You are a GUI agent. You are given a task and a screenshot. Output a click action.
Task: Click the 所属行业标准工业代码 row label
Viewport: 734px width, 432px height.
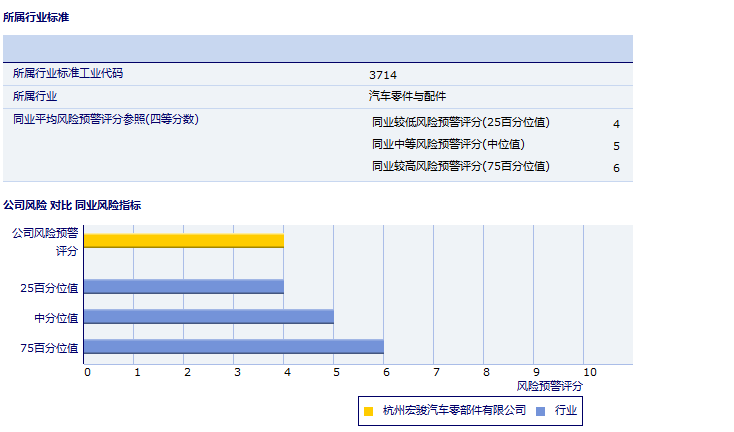coord(68,74)
